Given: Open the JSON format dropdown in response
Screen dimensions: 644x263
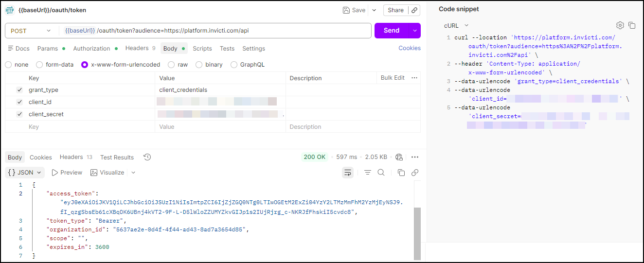Looking at the screenshot, I should pyautogui.click(x=25, y=173).
